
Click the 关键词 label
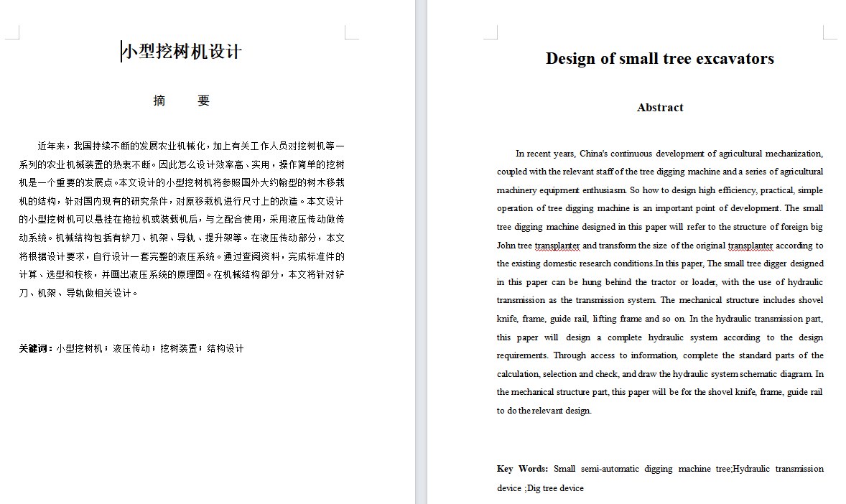point(36,349)
